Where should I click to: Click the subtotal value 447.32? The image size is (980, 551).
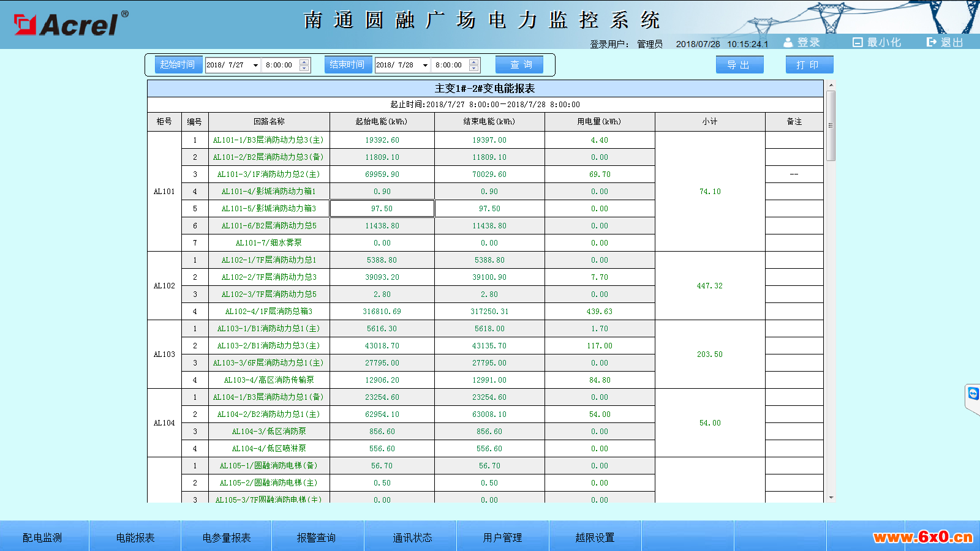[x=710, y=286]
